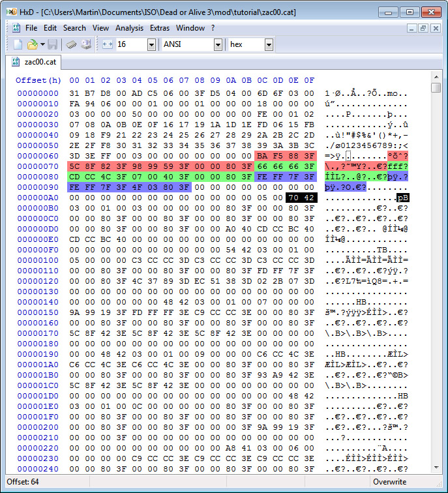Click highlighted 'pB' in text pane
This screenshot has width=448, height=493.
pos(403,198)
